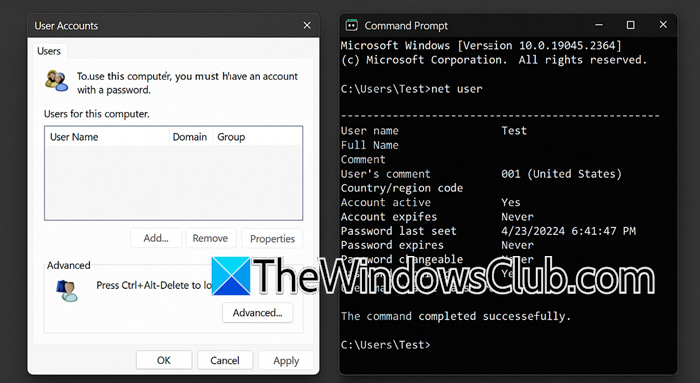Screen dimensions: 700x383
Task: Click the users icon beside the password notice
Action: point(57,81)
